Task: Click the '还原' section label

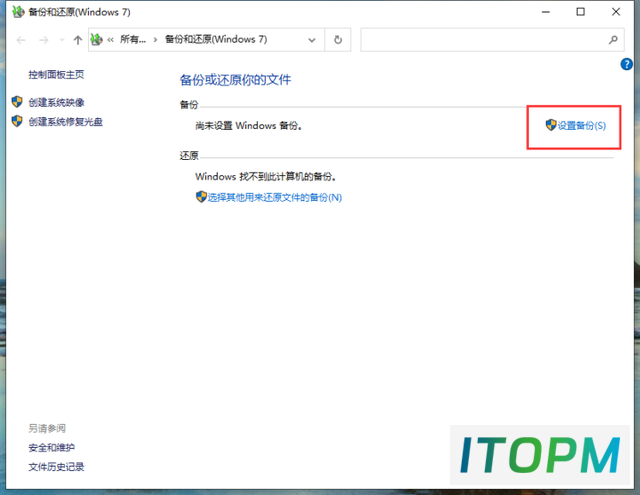Action: 189,155
